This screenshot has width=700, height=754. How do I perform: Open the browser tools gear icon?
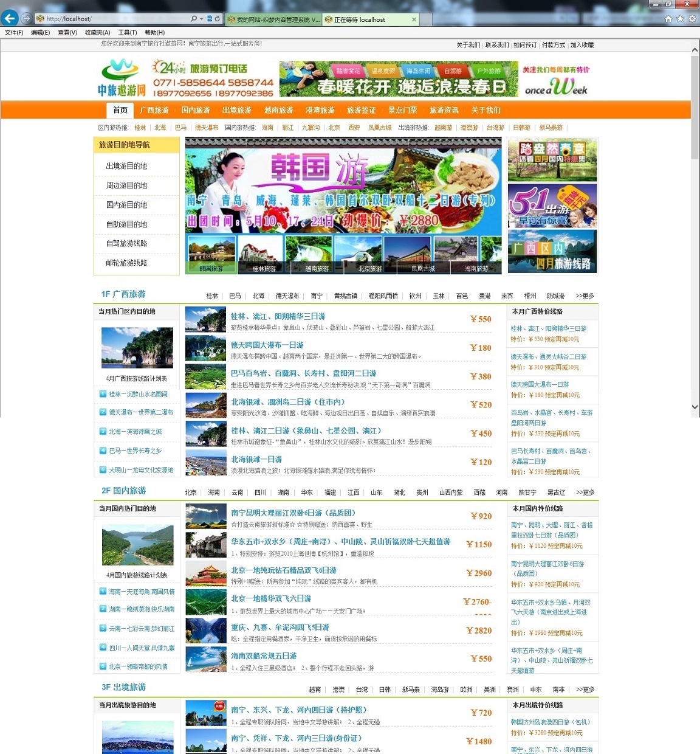pos(691,19)
